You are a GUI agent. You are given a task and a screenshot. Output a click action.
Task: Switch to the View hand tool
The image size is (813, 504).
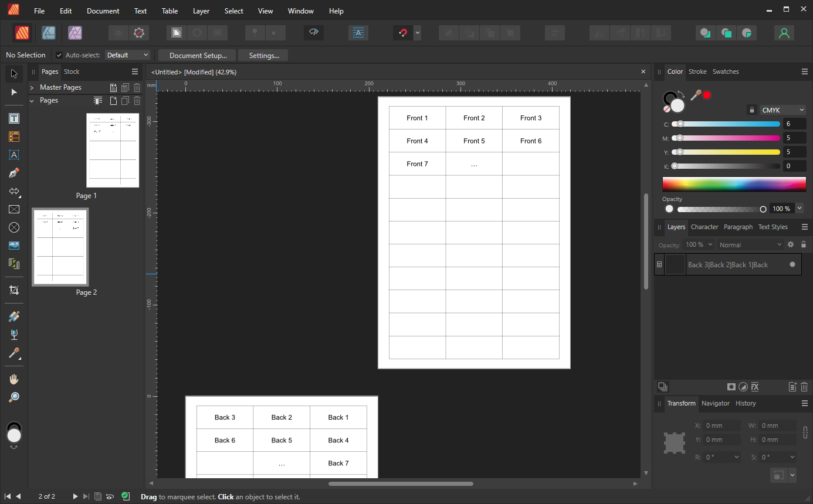pos(14,379)
